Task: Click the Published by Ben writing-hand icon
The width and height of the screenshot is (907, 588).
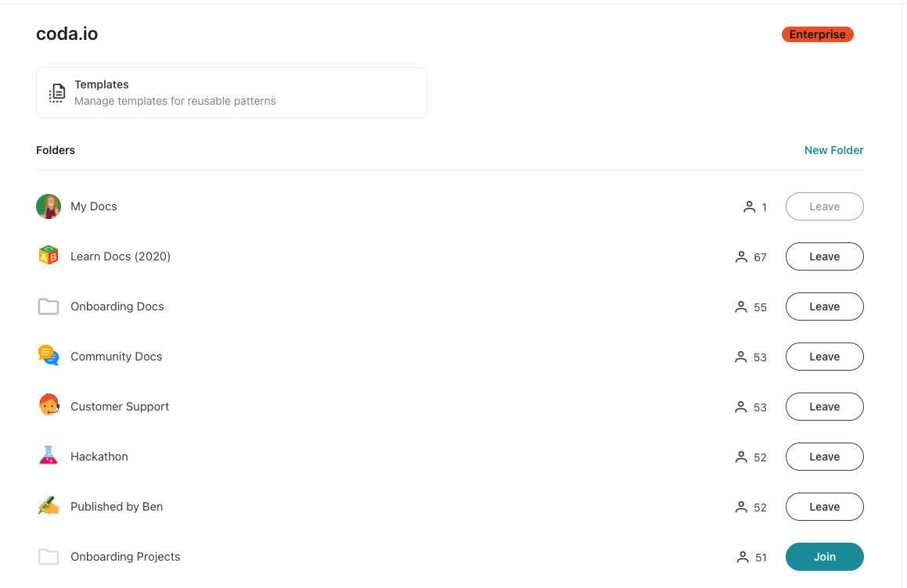Action: (49, 506)
